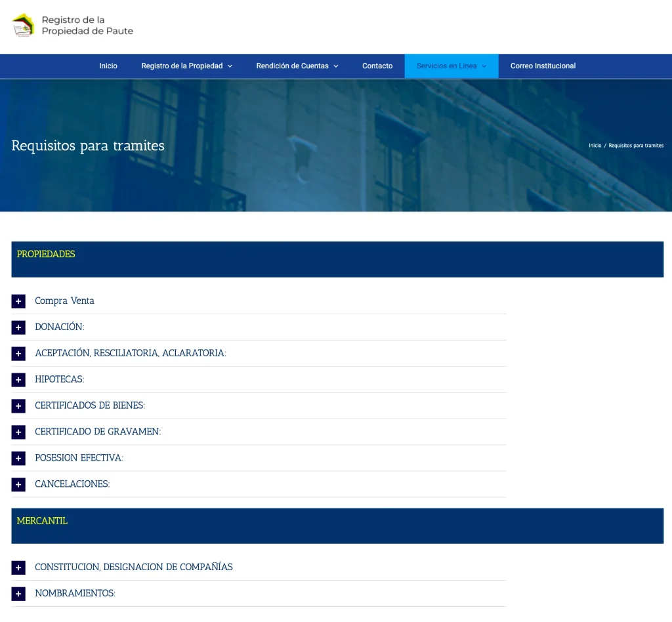
Task: Click the plus icon beside HIPOTECAS
Action: [18, 379]
